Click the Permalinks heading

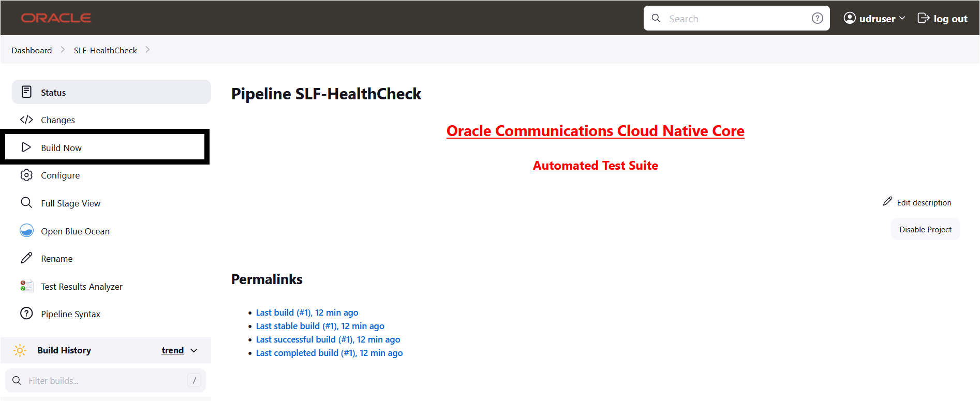tap(267, 279)
